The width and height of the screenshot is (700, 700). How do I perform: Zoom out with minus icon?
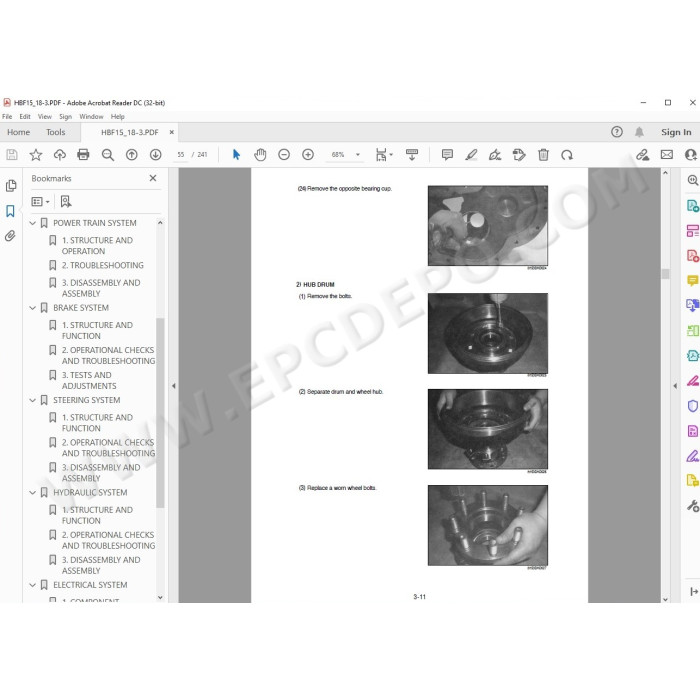(x=284, y=155)
